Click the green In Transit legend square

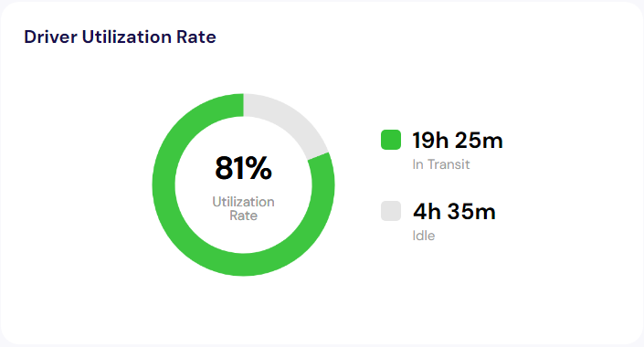391,140
